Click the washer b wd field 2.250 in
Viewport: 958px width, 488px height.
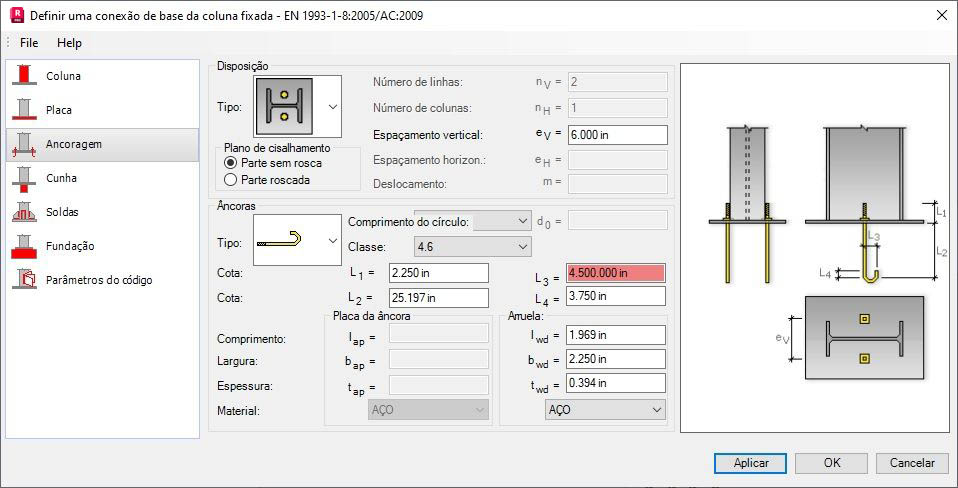click(616, 359)
